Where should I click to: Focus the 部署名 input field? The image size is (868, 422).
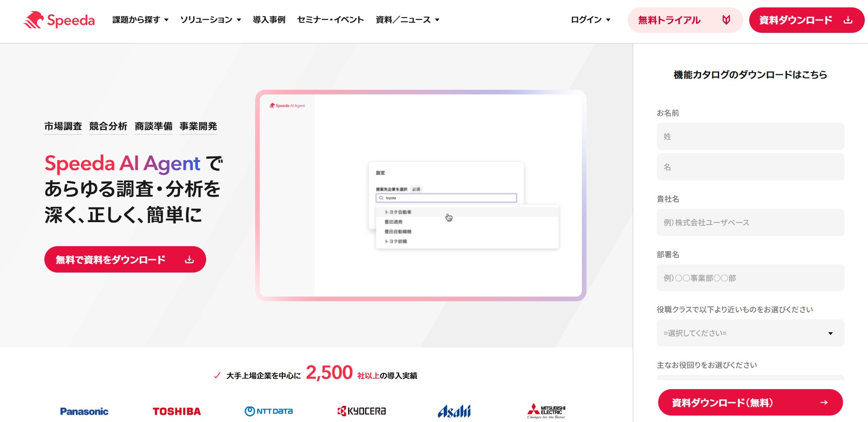[x=750, y=278]
